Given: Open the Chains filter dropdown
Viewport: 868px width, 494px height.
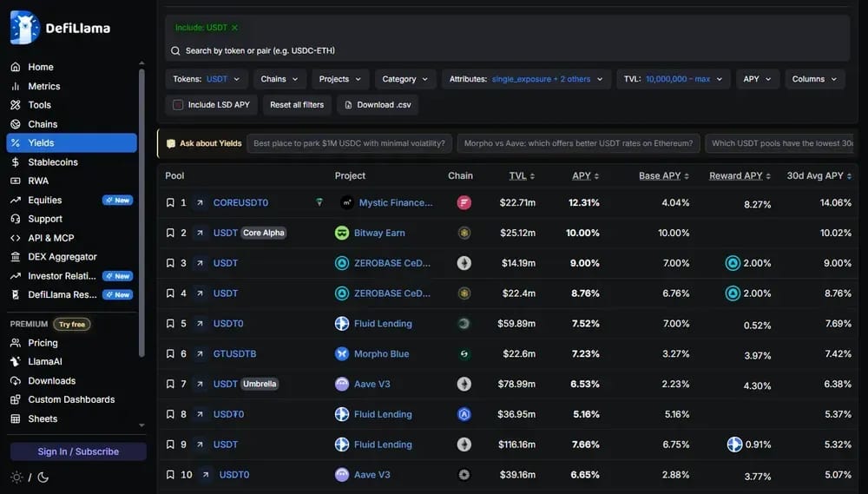Looking at the screenshot, I should [x=279, y=79].
